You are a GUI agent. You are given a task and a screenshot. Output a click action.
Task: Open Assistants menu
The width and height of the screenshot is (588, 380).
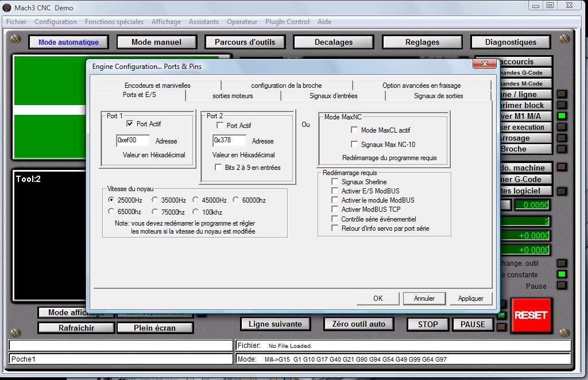[x=204, y=22]
